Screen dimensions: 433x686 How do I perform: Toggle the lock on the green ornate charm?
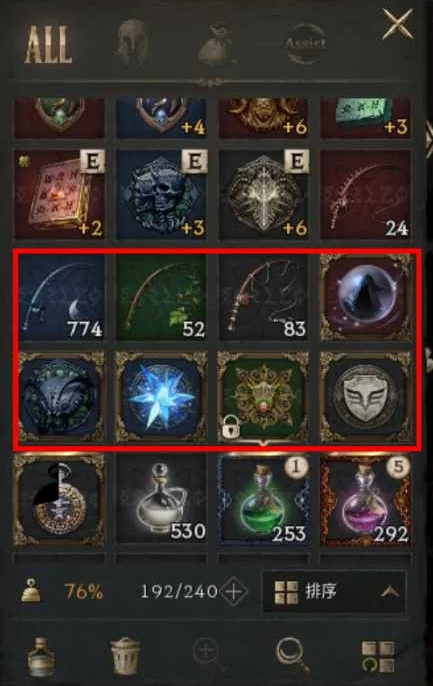(230, 428)
